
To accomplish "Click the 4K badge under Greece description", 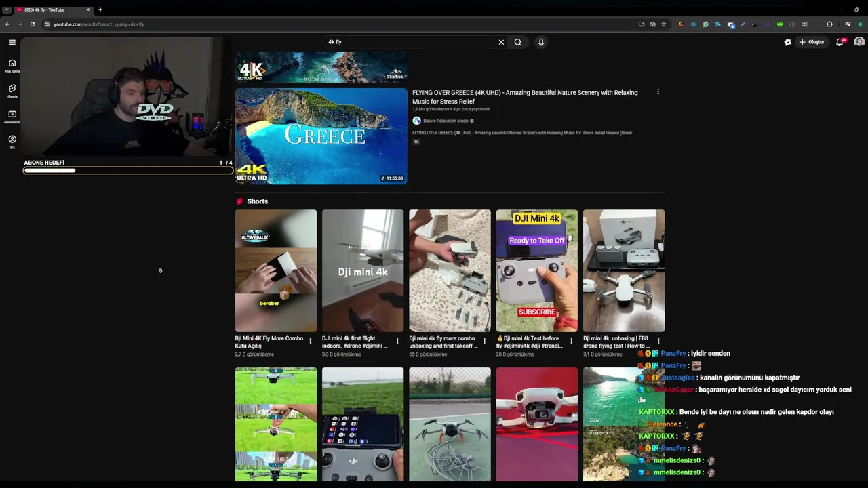I will coord(416,142).
